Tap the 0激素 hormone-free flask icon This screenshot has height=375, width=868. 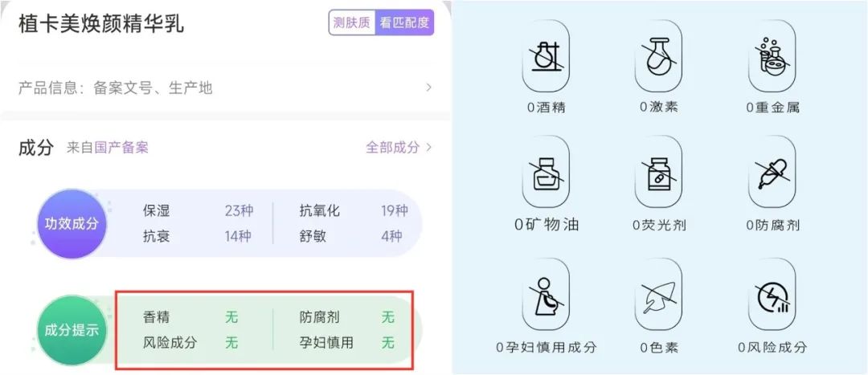pos(659,56)
